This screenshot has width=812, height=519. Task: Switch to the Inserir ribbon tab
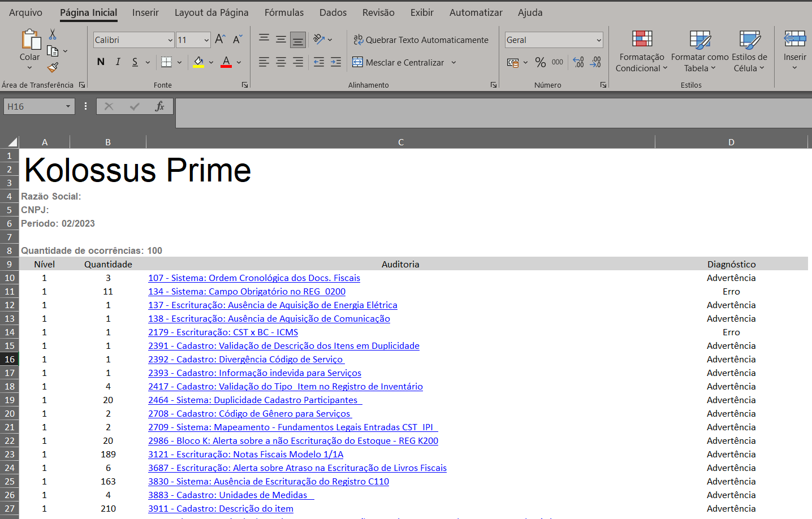[145, 12]
